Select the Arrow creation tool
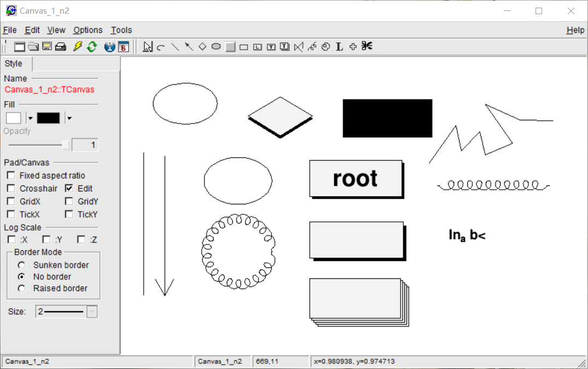588x369 pixels. 189,47
